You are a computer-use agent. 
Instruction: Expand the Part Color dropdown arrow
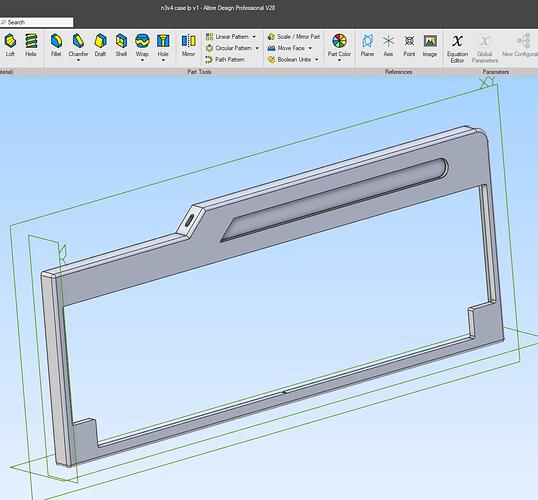(339, 60)
